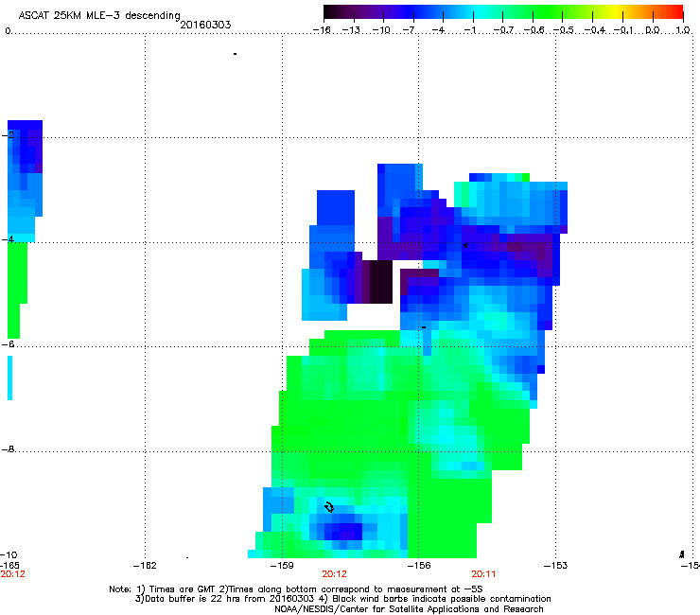Select the colorbar tick label "-0.4"
The image size is (700, 615).
595,30
